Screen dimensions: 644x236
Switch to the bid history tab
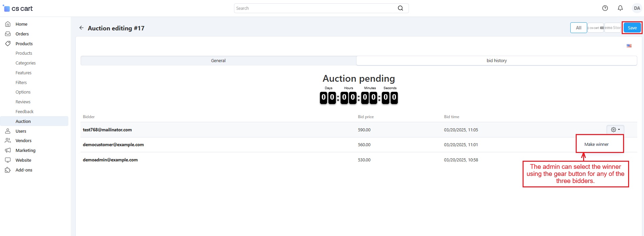pyautogui.click(x=496, y=61)
